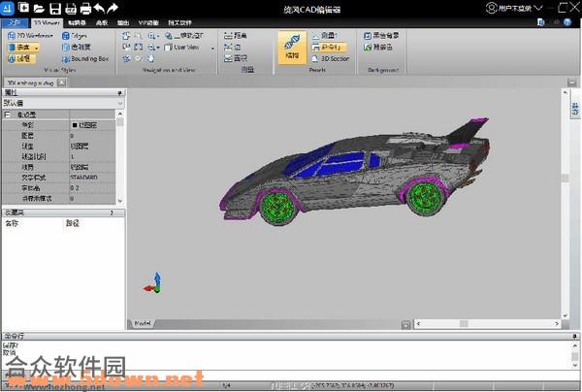Image resolution: width=582 pixels, height=392 pixels.
Task: Click the 3D car model in the viewport
Action: click(x=354, y=172)
